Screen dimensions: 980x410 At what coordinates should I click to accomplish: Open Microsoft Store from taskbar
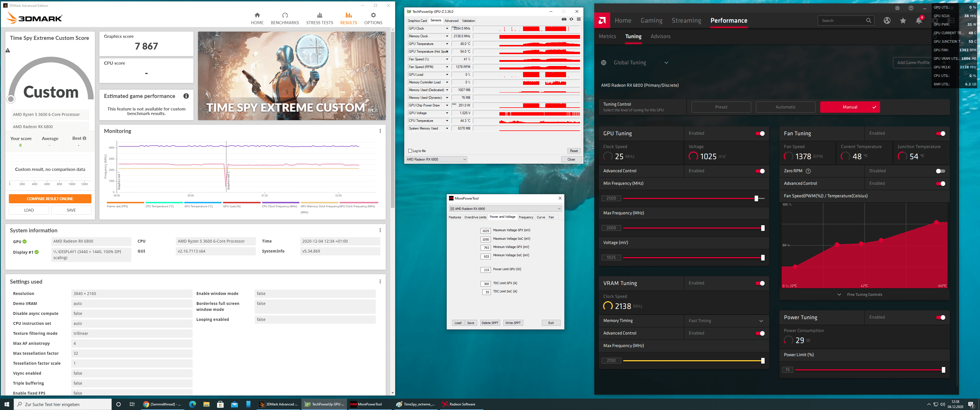coord(220,404)
